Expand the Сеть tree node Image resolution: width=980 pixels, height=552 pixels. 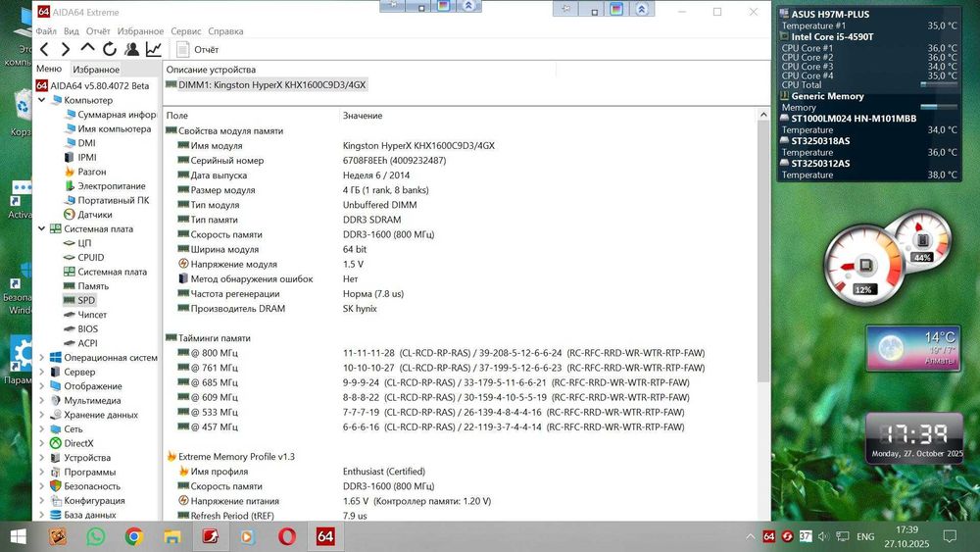(x=42, y=429)
